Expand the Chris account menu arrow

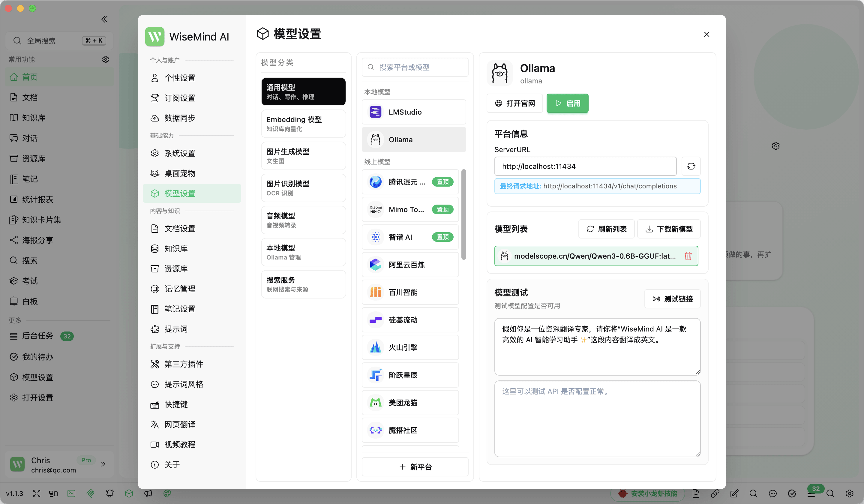point(103,464)
